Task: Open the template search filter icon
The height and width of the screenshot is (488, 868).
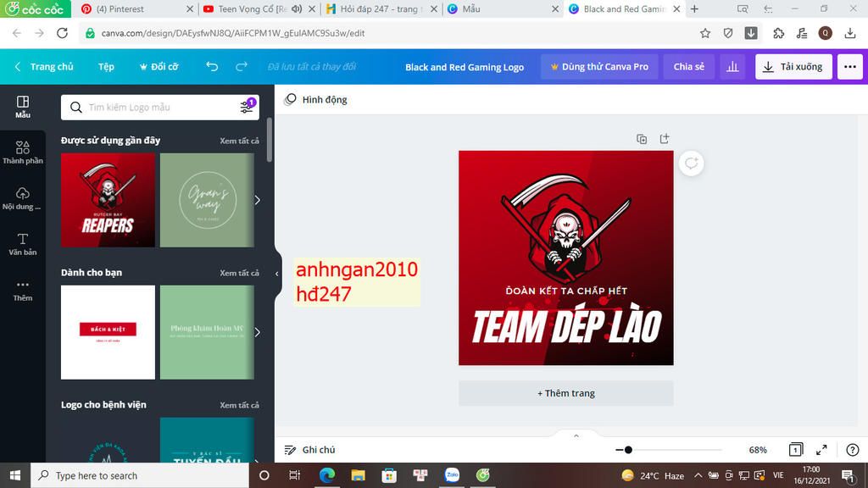Action: (x=247, y=107)
